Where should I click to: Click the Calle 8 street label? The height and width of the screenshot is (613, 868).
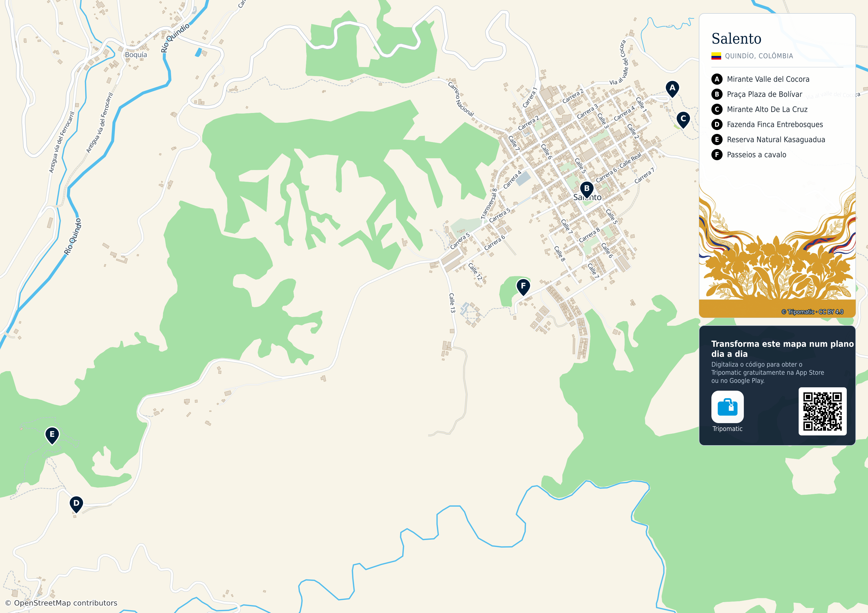click(x=560, y=254)
